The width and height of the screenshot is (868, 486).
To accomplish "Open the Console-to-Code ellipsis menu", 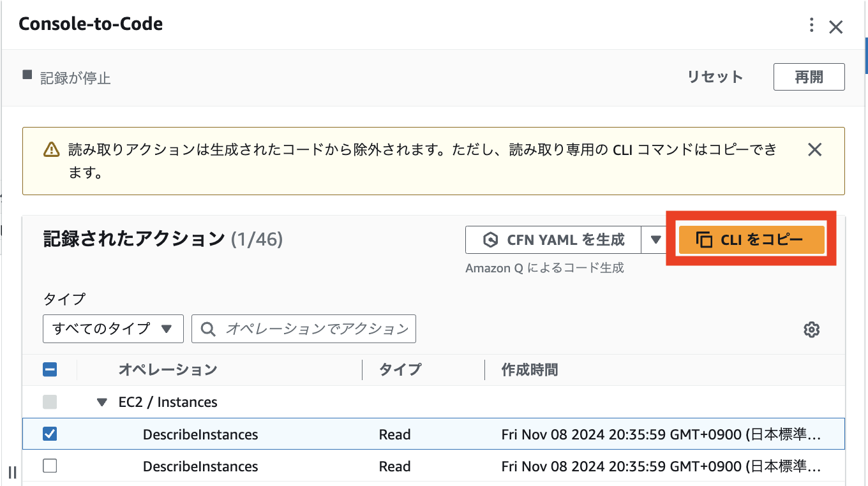I will (811, 26).
